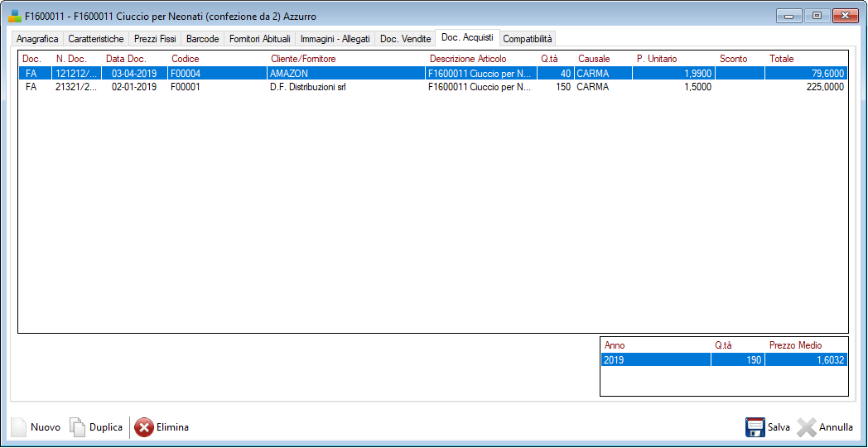Select the AMAZON purchase document row

[308, 74]
